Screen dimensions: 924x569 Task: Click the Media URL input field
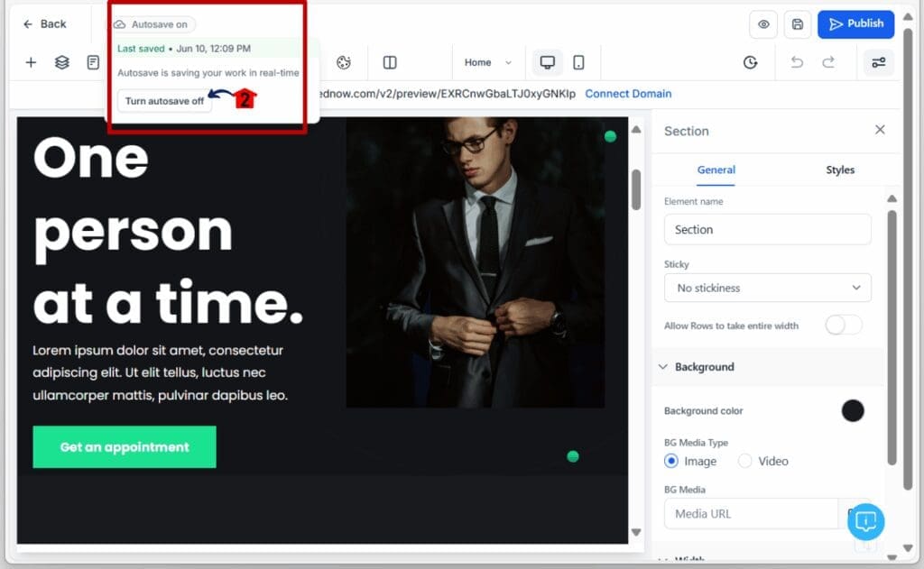(x=751, y=514)
